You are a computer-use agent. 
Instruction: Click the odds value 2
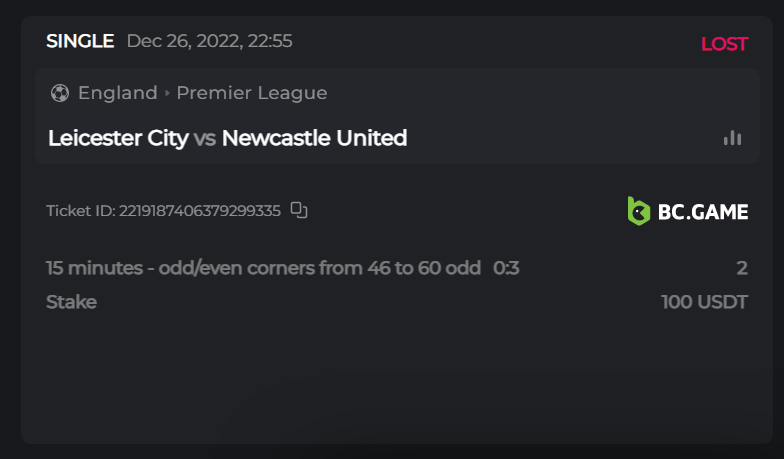[x=742, y=268]
